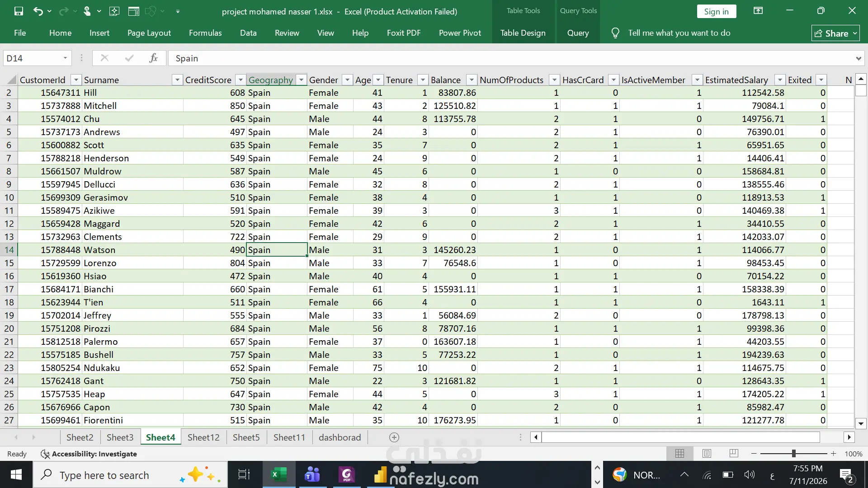
Task: Click the vertical scrollbar down arrow
Action: click(861, 424)
